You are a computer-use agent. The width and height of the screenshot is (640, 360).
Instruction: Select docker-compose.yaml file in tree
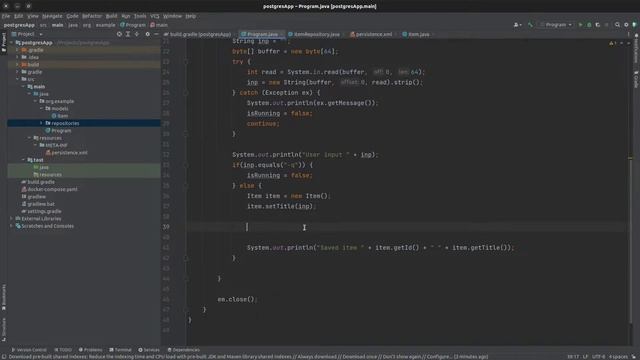coord(49,189)
